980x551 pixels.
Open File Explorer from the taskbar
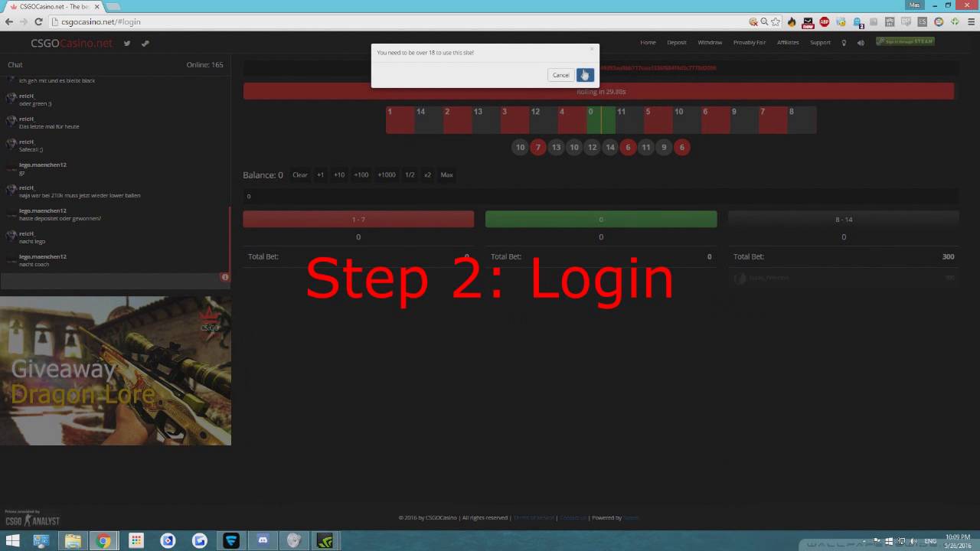(73, 541)
